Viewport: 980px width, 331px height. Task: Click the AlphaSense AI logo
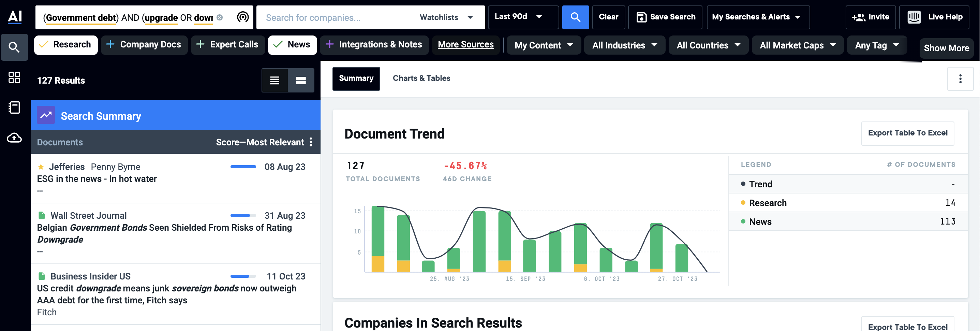[15, 17]
